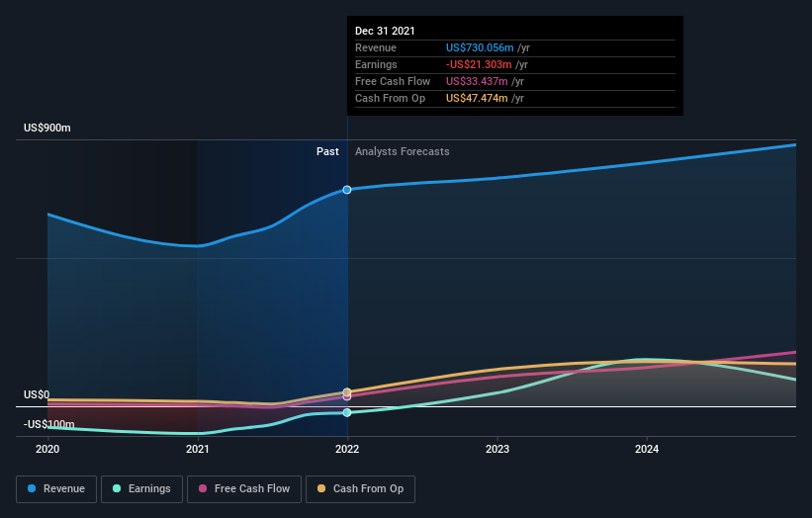Viewport: 812px width, 518px height.
Task: Click the teal Earnings legend dot
Action: 117,488
